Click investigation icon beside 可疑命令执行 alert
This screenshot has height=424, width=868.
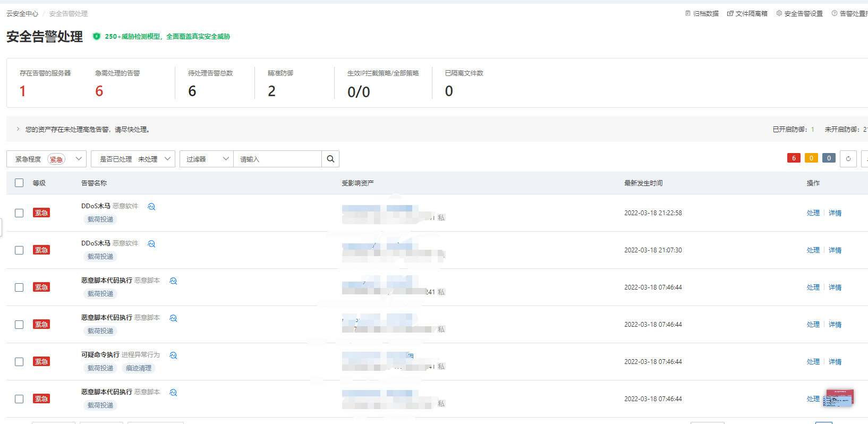tap(173, 355)
